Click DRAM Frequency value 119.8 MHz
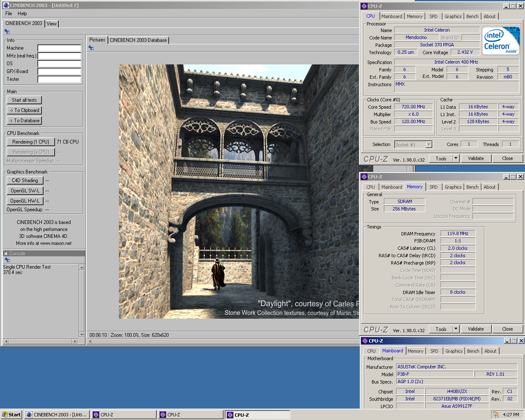 458,233
